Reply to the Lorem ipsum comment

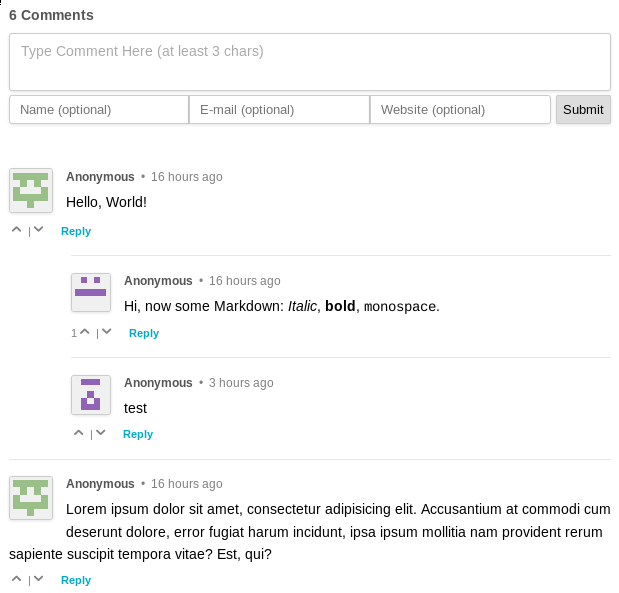(x=76, y=580)
